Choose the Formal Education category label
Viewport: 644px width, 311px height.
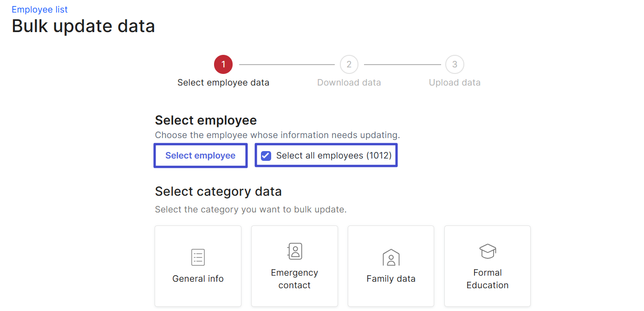(x=488, y=279)
